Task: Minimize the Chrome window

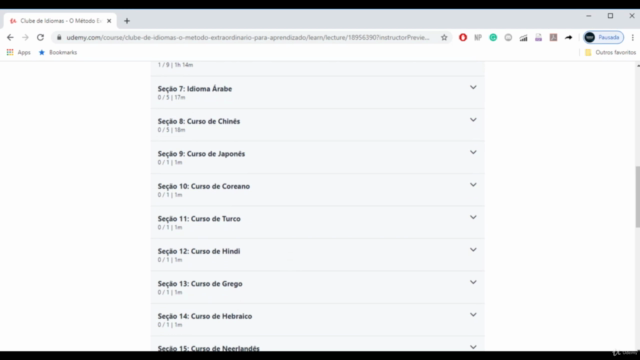Action: click(x=589, y=16)
